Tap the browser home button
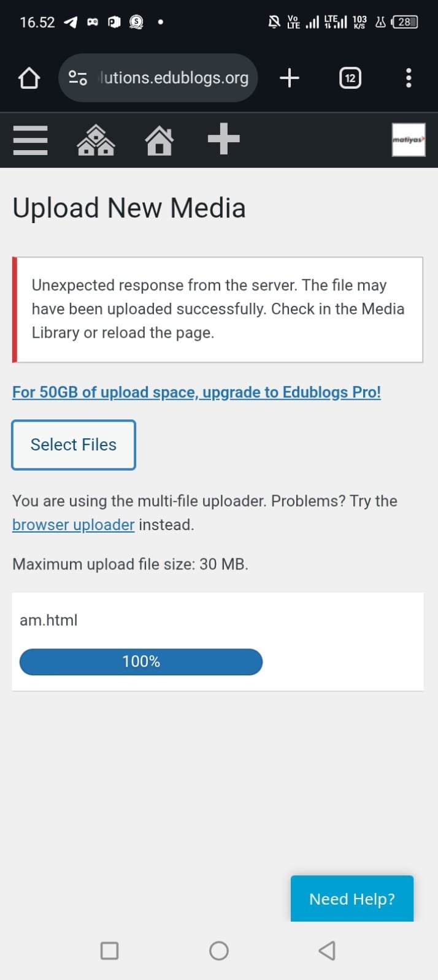 [29, 78]
